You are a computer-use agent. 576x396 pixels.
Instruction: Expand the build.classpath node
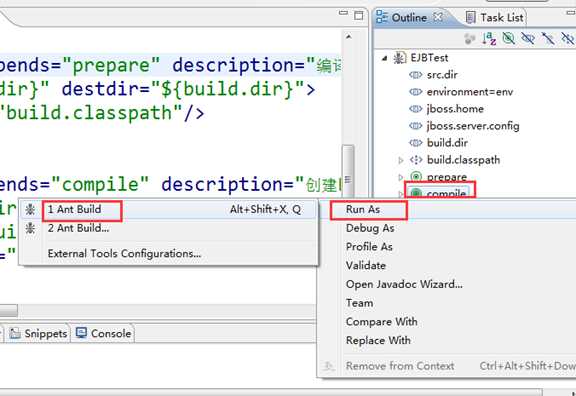tap(401, 160)
